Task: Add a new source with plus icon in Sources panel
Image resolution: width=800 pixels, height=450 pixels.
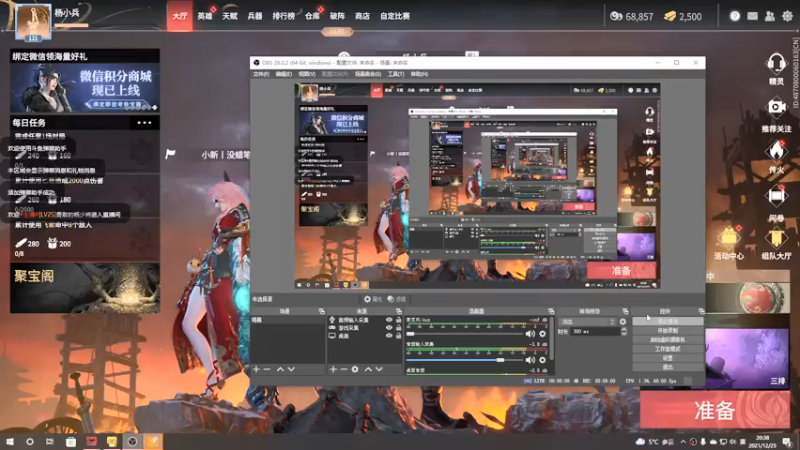Action: [333, 369]
